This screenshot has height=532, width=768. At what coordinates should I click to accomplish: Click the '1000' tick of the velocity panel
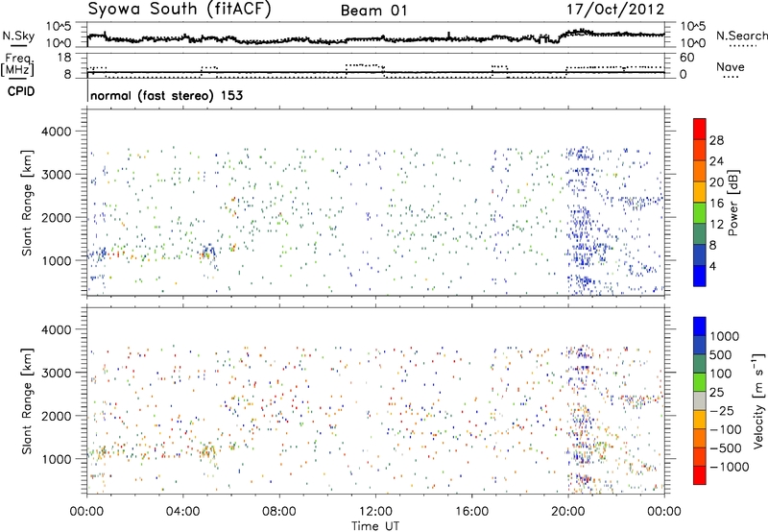[56, 459]
